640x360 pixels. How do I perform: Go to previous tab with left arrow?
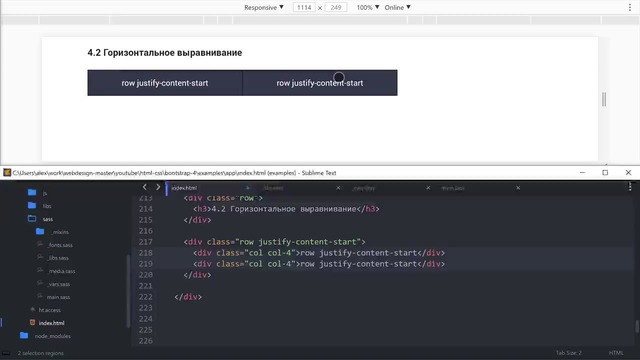[144, 187]
